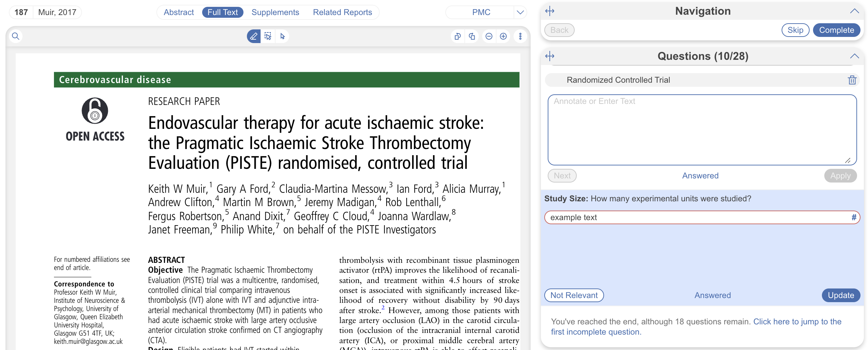
Task: Select the area selection tool
Action: click(x=268, y=36)
